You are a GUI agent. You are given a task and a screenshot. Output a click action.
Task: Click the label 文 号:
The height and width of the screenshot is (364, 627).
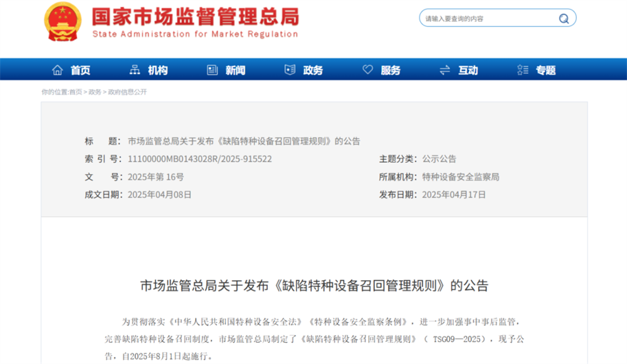click(x=103, y=177)
